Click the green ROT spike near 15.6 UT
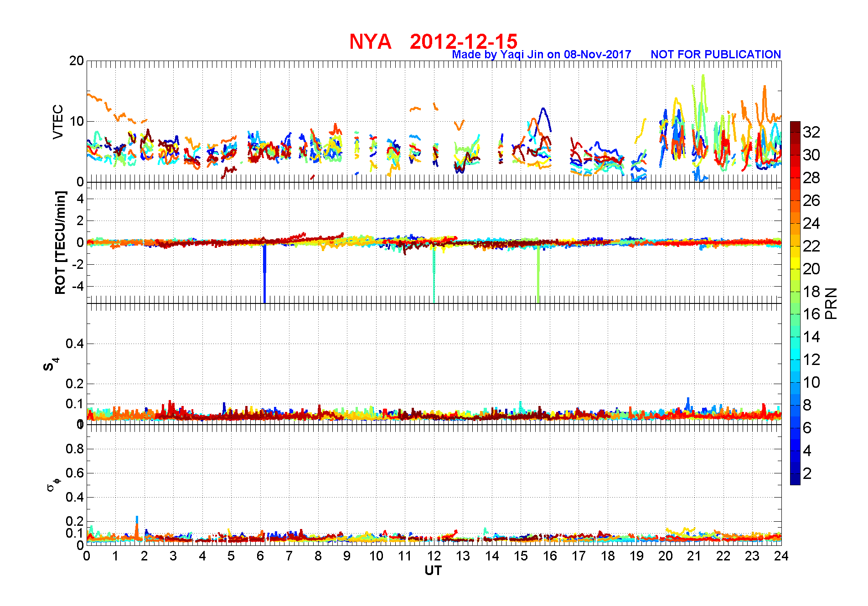Screen dimensions: 868x606 pos(538,275)
